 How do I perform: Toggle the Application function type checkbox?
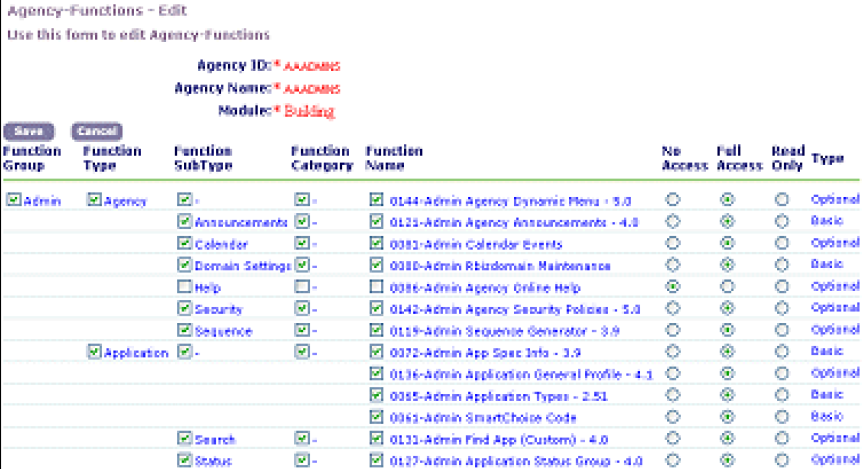95,352
